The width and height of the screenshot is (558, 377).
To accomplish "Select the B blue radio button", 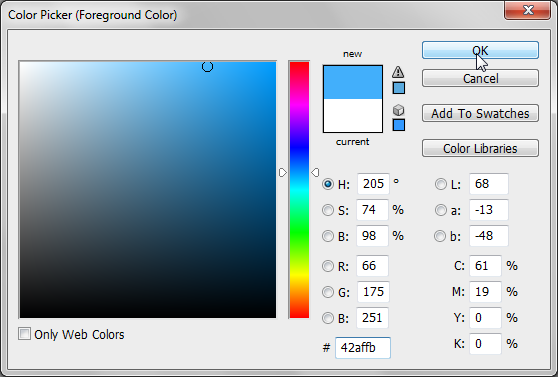I will point(328,318).
